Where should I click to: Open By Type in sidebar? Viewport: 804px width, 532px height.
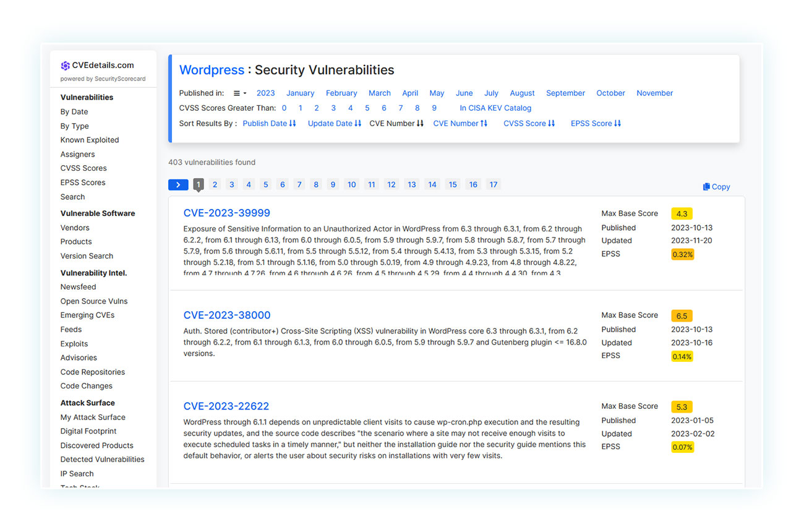click(x=75, y=126)
